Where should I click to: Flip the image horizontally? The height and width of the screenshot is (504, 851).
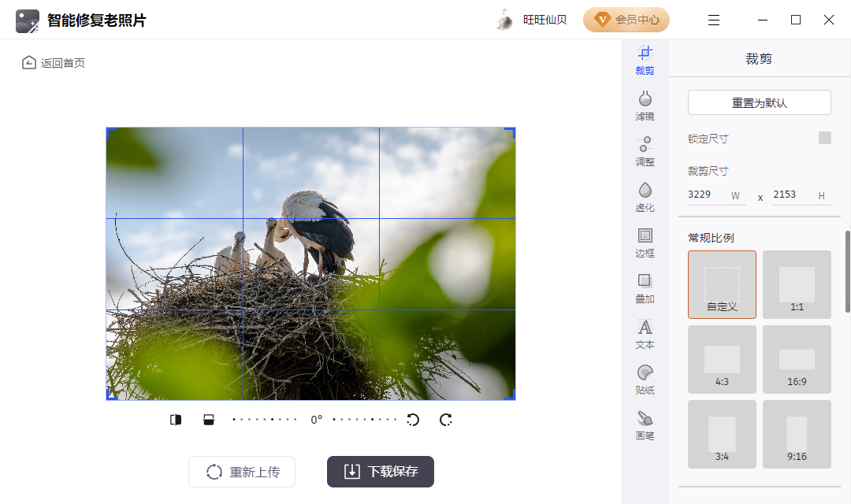tap(176, 420)
